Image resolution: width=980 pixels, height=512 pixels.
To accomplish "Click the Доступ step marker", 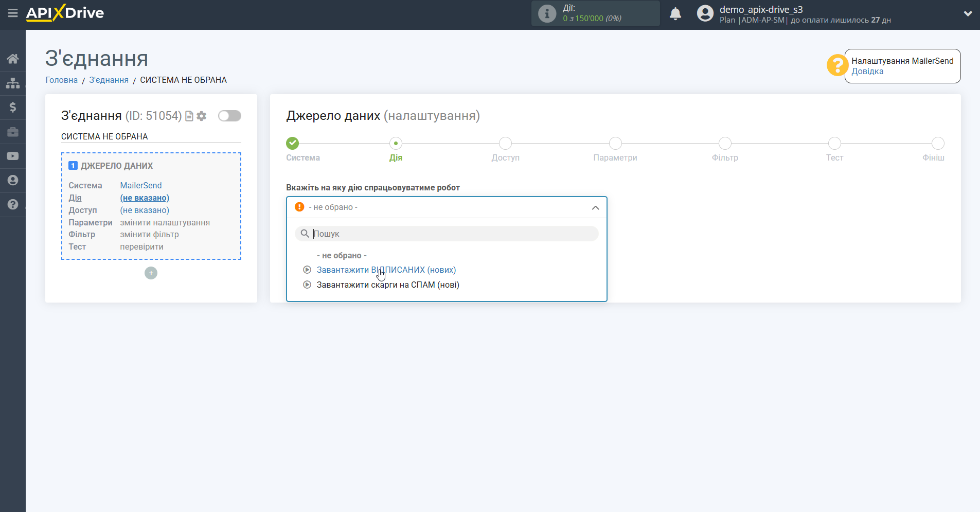I will [506, 144].
